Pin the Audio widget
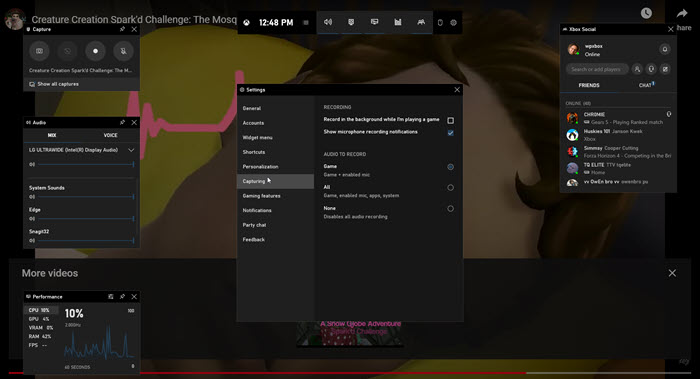Image resolution: width=700 pixels, height=379 pixels. 122,122
